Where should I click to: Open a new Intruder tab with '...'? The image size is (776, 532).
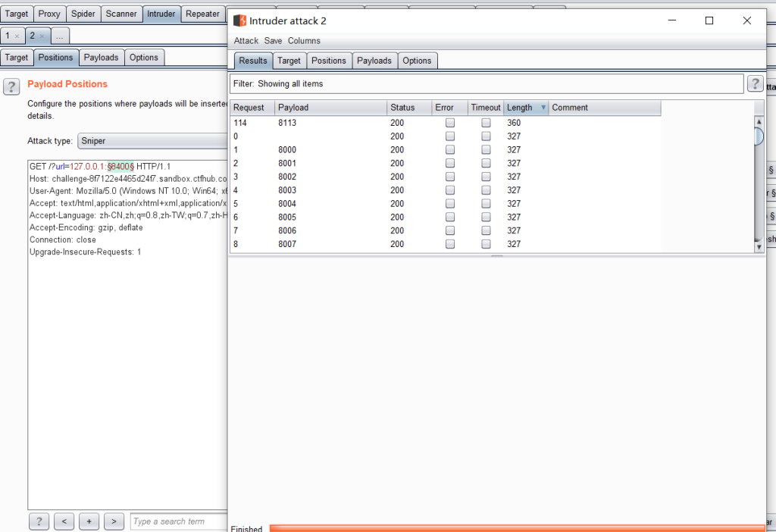[60, 36]
